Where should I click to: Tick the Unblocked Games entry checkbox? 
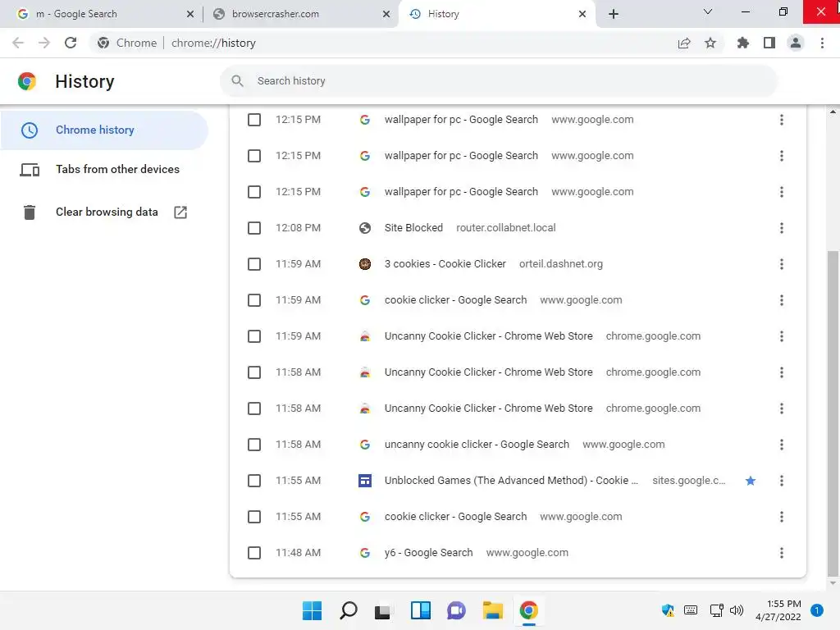click(x=254, y=481)
